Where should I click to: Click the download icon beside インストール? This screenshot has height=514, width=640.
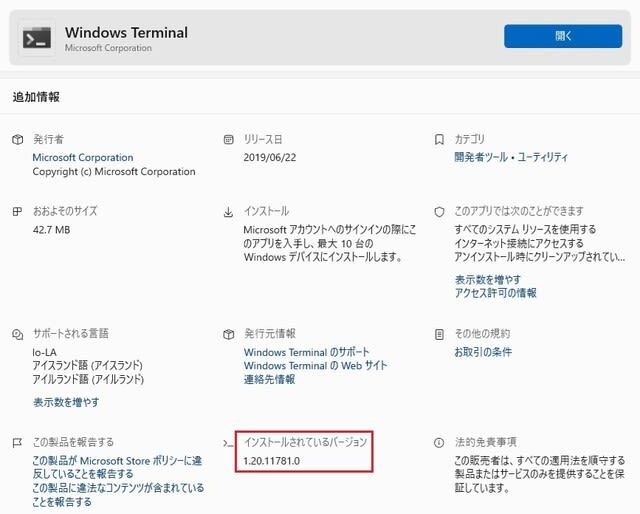click(229, 212)
